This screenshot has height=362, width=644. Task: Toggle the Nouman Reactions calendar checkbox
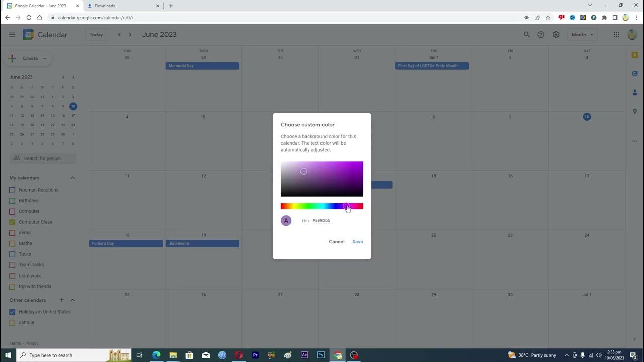click(x=12, y=190)
